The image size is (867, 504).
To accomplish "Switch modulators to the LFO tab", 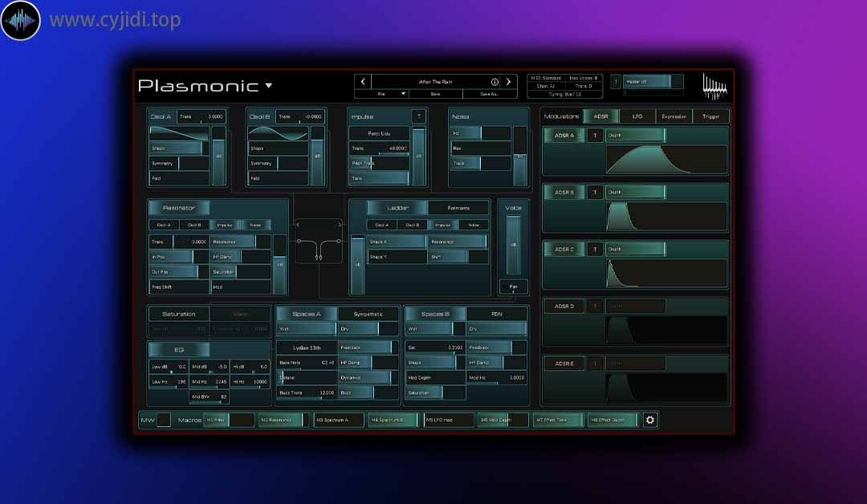I will click(x=637, y=116).
